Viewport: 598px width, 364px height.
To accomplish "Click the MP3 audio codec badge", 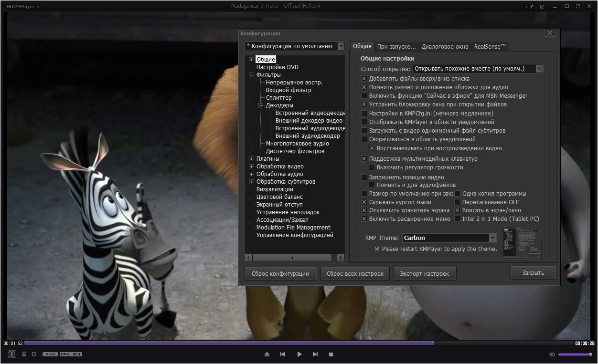I will tap(65, 354).
